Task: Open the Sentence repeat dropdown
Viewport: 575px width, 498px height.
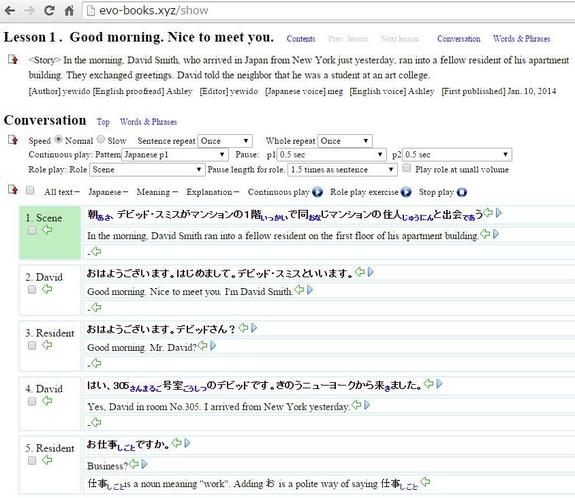Action: pyautogui.click(x=225, y=141)
